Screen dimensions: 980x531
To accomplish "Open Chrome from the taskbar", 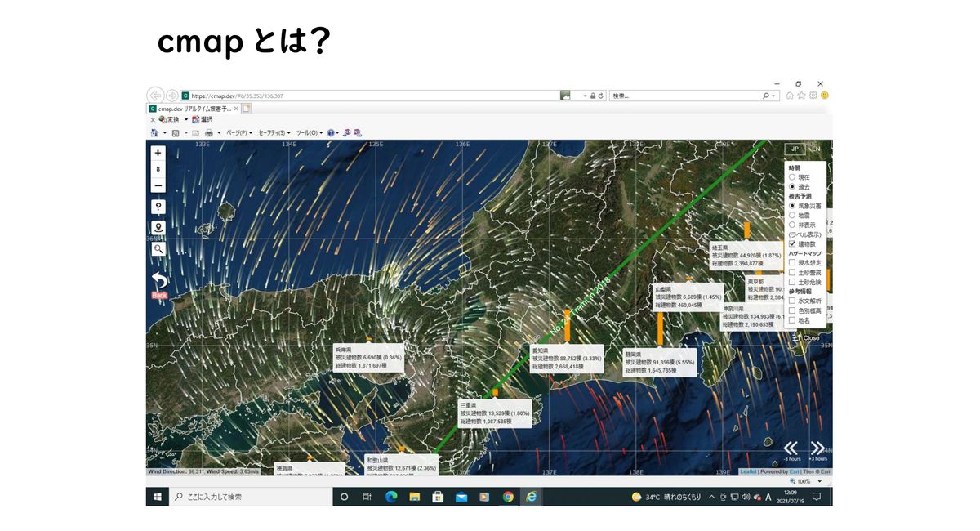I will click(508, 497).
